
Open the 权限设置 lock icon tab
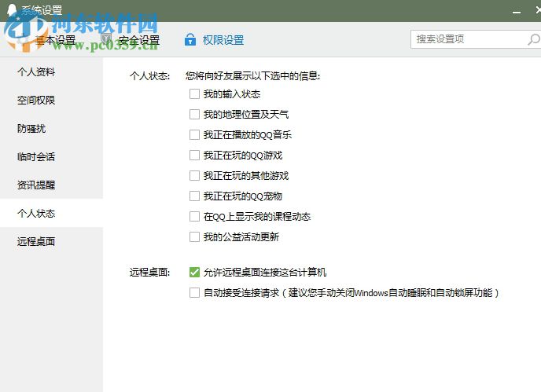[190, 39]
